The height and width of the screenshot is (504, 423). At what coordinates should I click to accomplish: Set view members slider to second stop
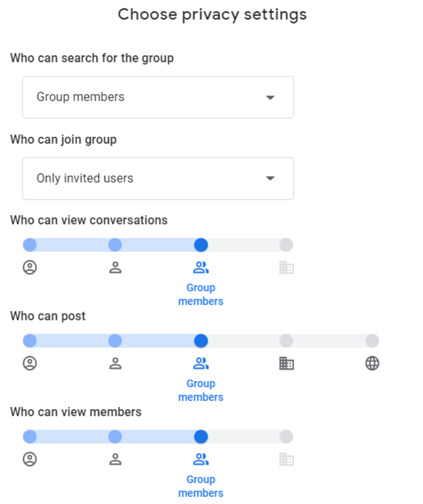click(x=115, y=437)
